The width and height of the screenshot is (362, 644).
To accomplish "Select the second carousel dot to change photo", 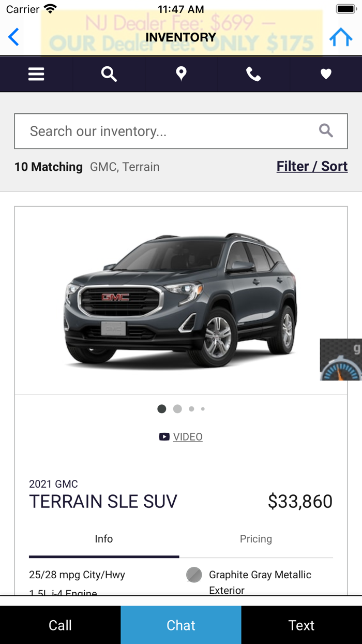I will click(177, 408).
